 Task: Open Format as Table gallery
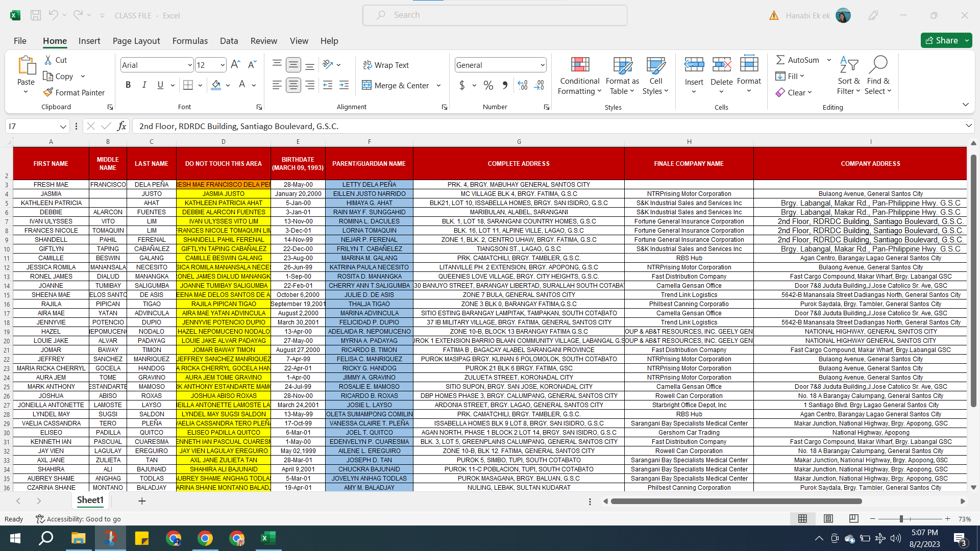point(622,76)
